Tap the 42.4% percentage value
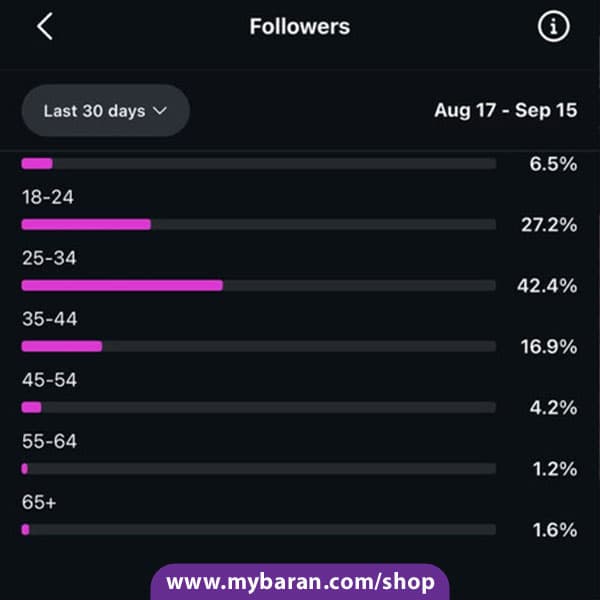Image resolution: width=600 pixels, height=600 pixels. click(x=547, y=286)
